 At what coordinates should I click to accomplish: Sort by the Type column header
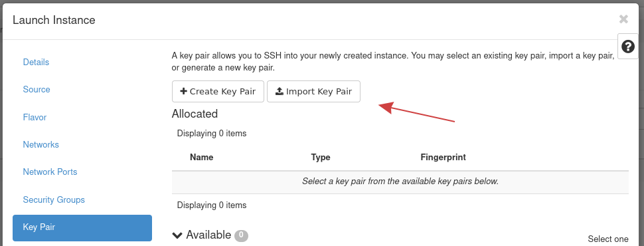tap(321, 157)
